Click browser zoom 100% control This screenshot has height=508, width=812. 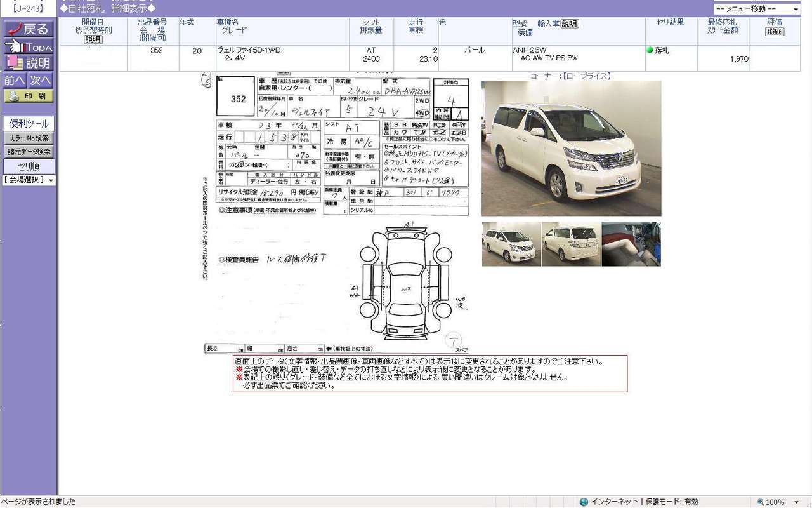tap(779, 502)
